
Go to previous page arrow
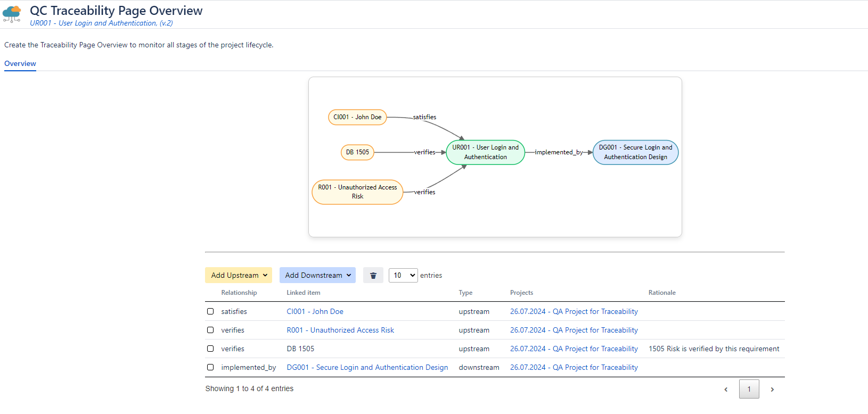pyautogui.click(x=725, y=390)
